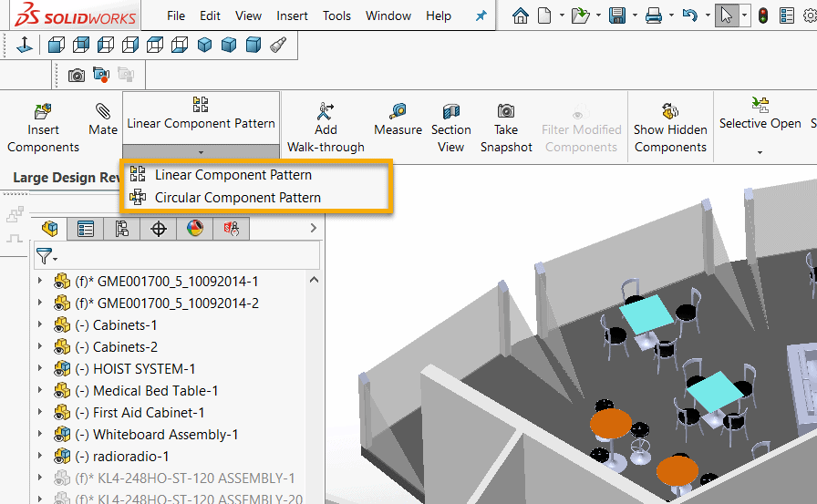Click the flashlight view selector icon
Screen dimensions: 817x504
278,46
